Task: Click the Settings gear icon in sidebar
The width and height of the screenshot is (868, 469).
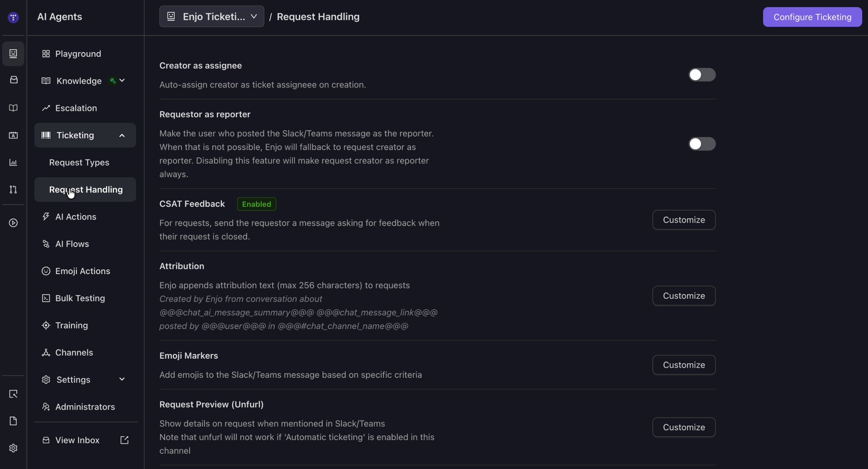Action: 46,379
